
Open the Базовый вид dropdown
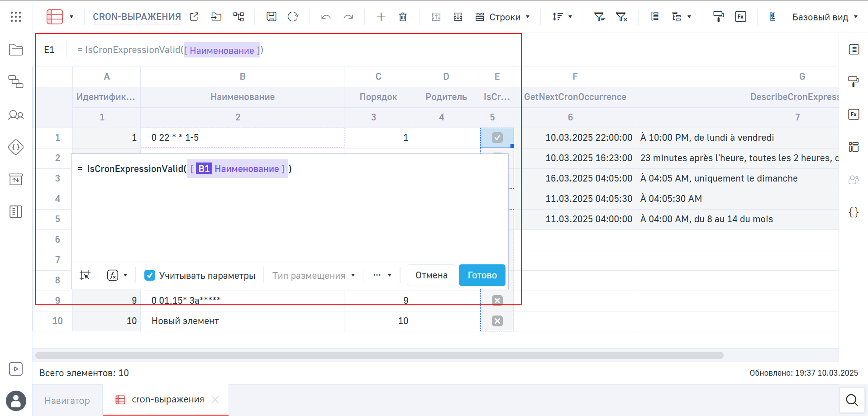click(x=825, y=17)
